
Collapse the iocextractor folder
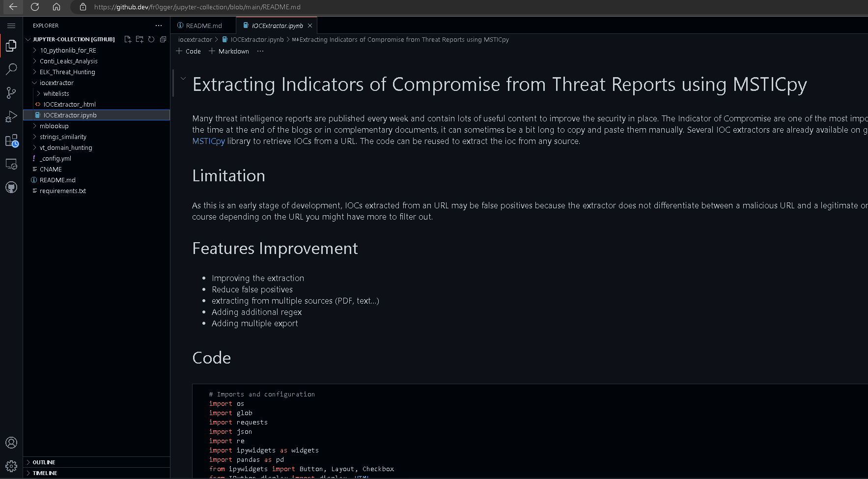(56, 83)
